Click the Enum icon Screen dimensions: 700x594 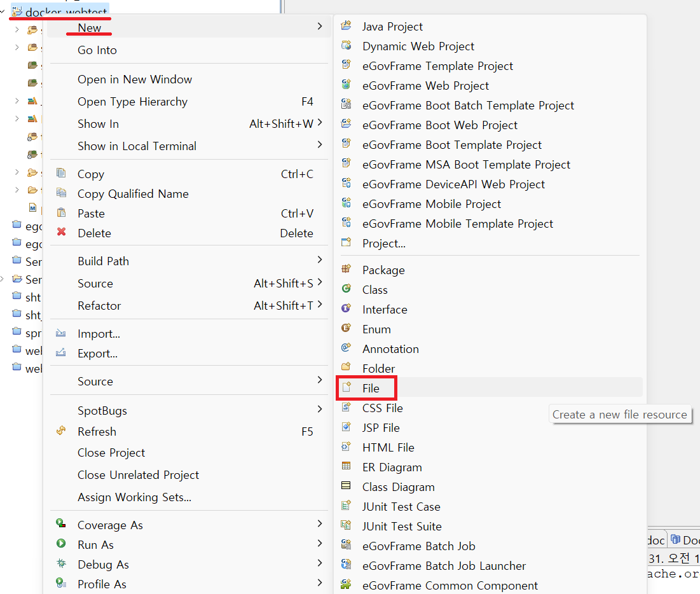(346, 329)
